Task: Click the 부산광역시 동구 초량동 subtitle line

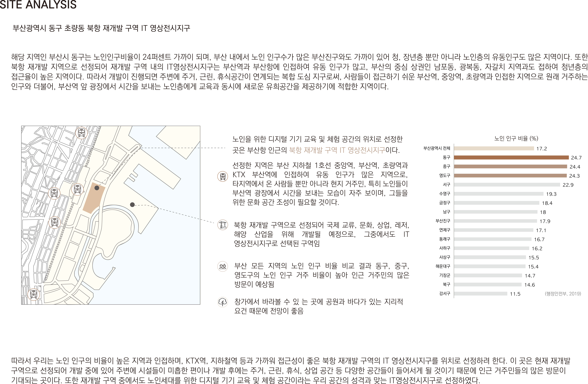Action: point(101,28)
